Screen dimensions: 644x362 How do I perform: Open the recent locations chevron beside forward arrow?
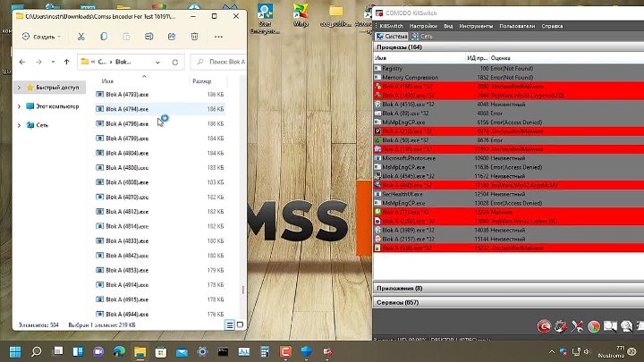pos(53,62)
